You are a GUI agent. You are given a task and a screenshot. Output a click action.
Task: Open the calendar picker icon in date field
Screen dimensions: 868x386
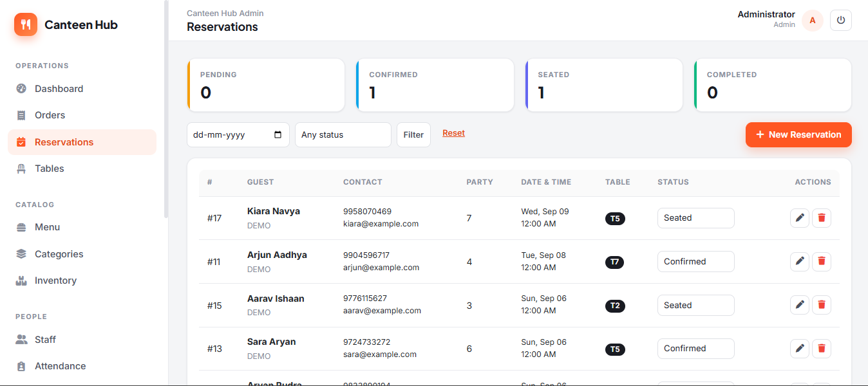point(278,135)
